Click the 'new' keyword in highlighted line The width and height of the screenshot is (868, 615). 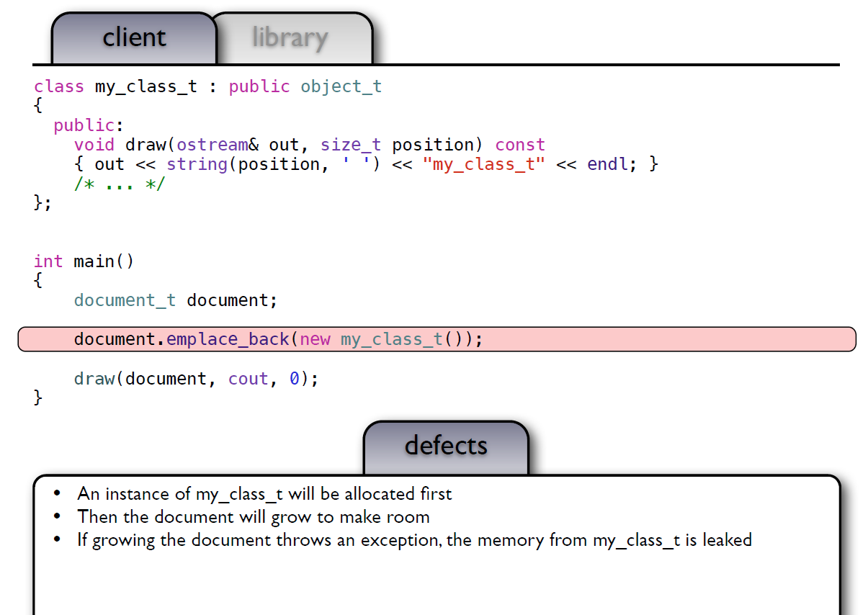(x=316, y=338)
